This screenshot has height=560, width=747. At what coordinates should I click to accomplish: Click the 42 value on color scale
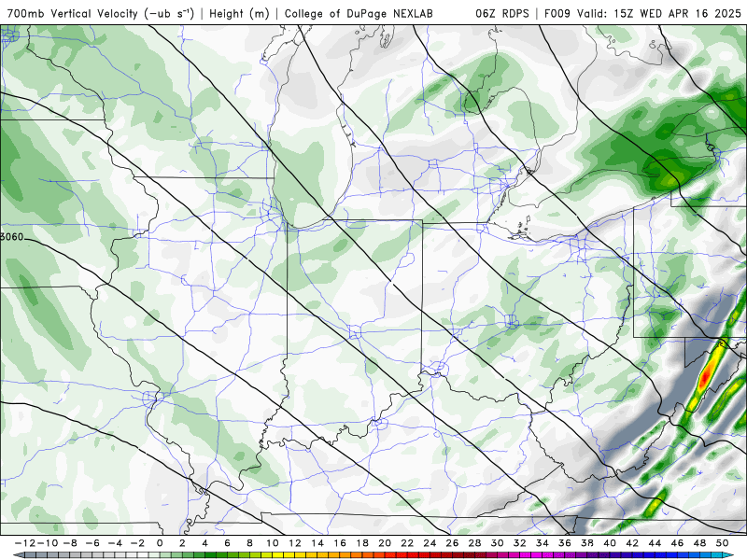pyautogui.click(x=632, y=543)
